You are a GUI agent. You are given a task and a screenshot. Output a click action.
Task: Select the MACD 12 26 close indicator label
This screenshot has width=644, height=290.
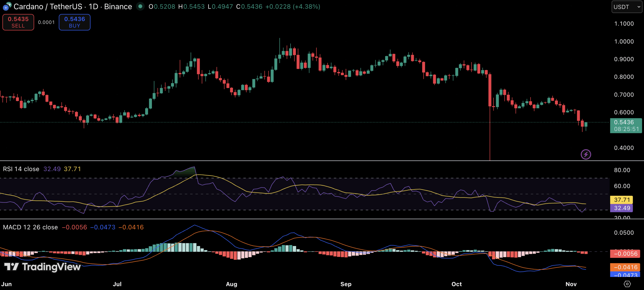coord(30,227)
